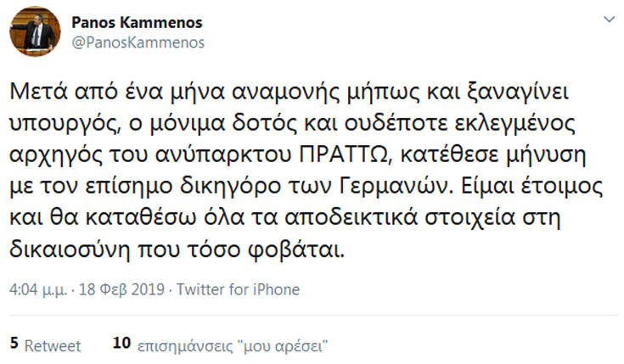624x364 pixels.
Task: Open the 4:04 μ.μ. timestamp link
Action: click(37, 289)
